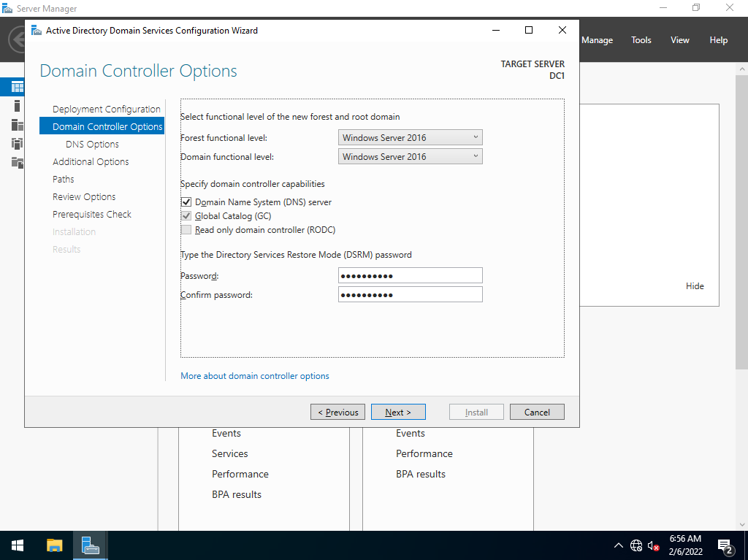The width and height of the screenshot is (748, 560).
Task: Go to Deployment Configuration step
Action: coord(107,109)
